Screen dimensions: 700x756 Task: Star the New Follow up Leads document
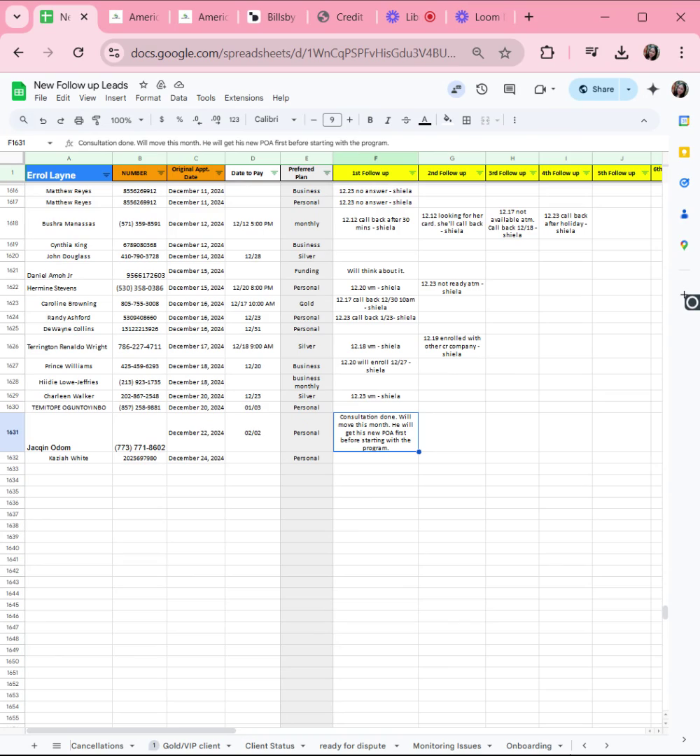click(143, 85)
